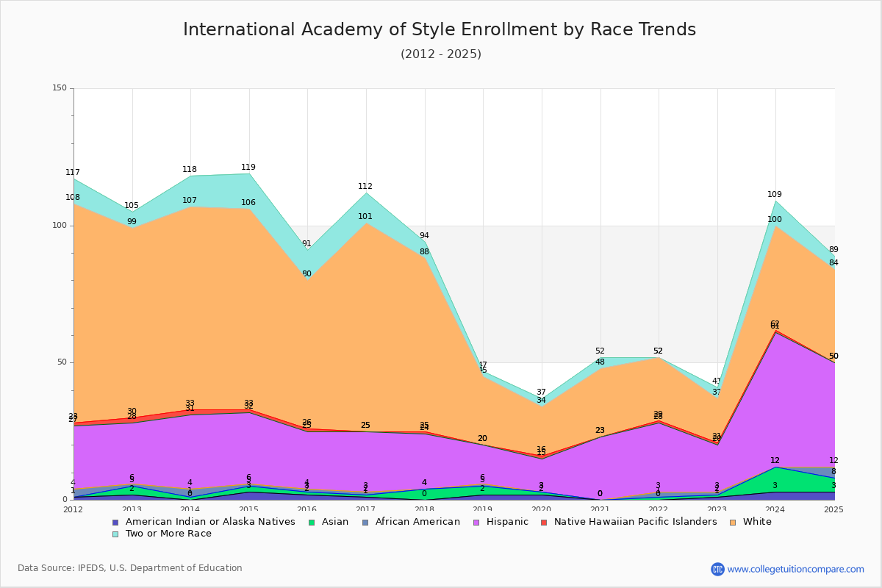Toggle Native Hawaiian Pacific Islanders legend label
Viewport: 882px width, 588px height.
(635, 522)
